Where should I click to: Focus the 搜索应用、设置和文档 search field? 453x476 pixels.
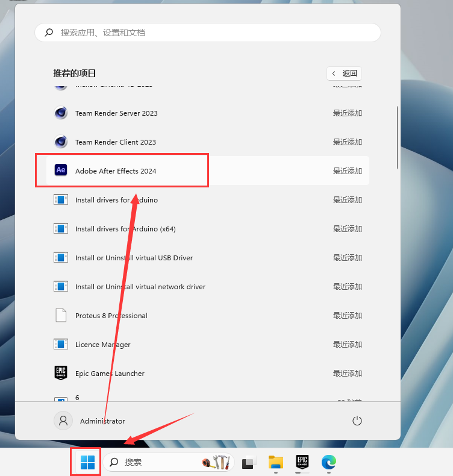pos(208,33)
